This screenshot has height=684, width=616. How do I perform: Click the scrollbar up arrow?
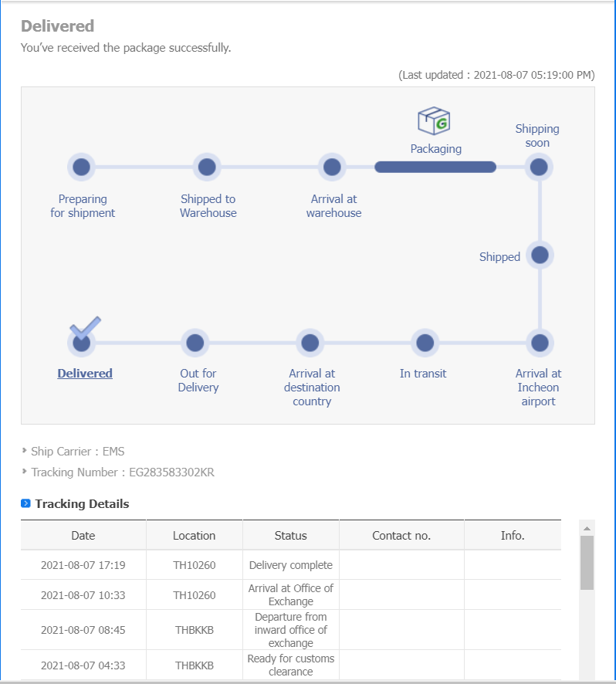point(587,528)
